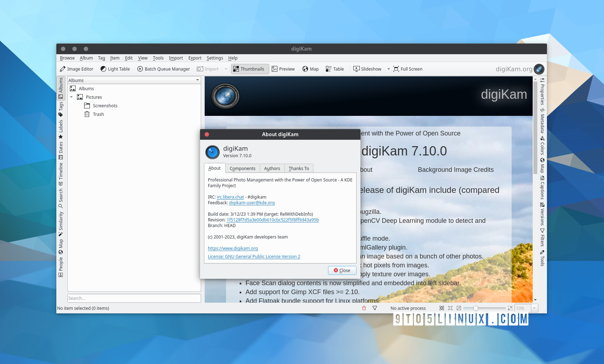This screenshot has width=604, height=364.
Task: Open the Timeline sidebar tab
Action: tap(61, 174)
